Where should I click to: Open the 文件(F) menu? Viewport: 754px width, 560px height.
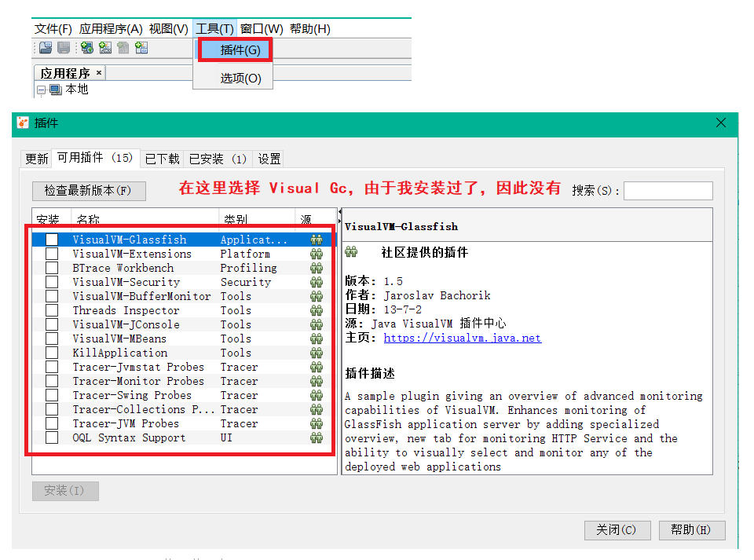(53, 29)
